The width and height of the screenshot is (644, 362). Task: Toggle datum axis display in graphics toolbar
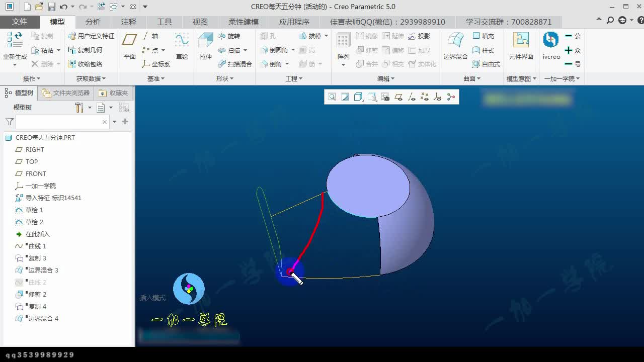click(x=412, y=97)
